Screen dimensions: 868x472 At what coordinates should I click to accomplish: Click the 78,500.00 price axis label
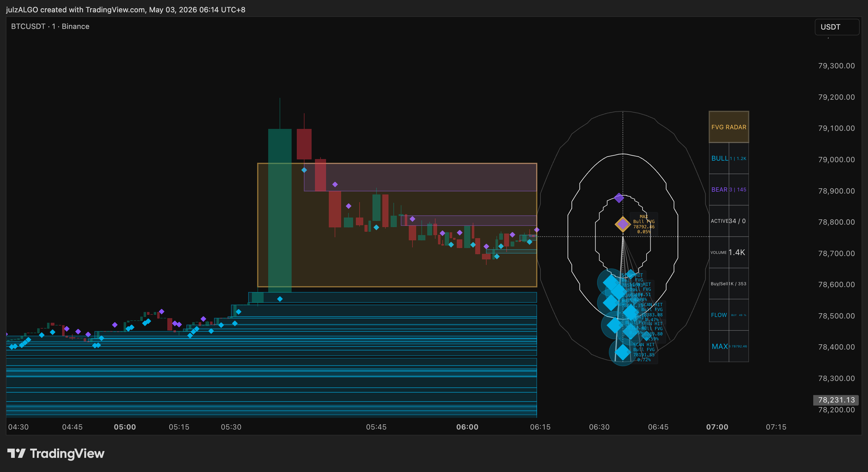click(836, 316)
